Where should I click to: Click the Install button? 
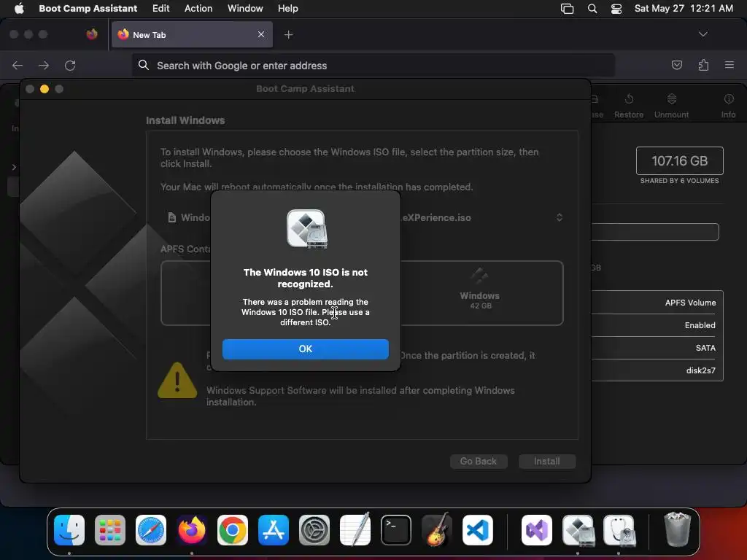click(547, 461)
